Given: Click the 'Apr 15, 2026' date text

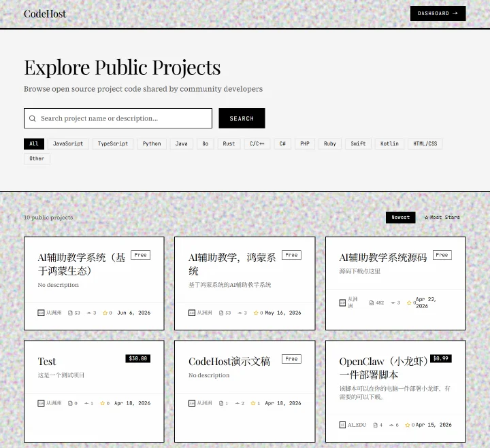Looking at the screenshot, I should point(434,425).
